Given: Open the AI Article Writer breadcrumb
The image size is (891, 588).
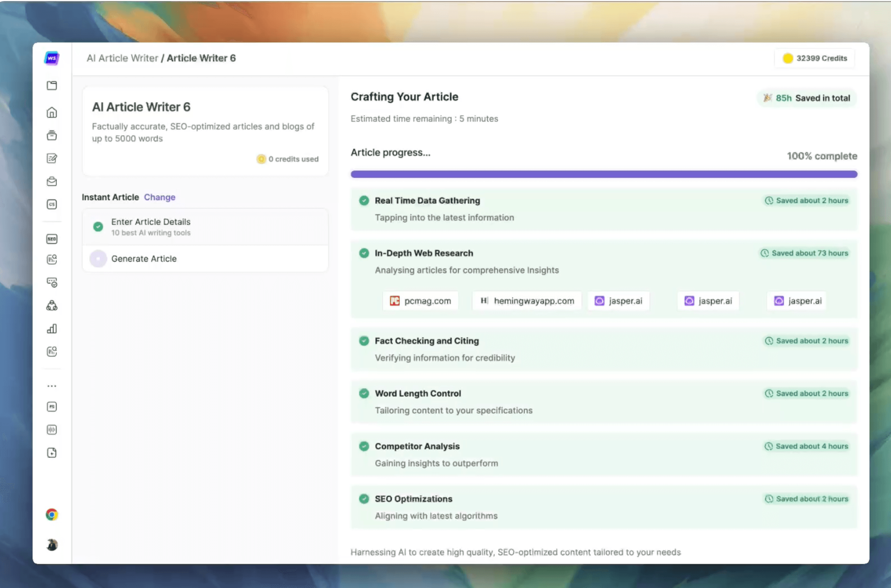Looking at the screenshot, I should 122,58.
